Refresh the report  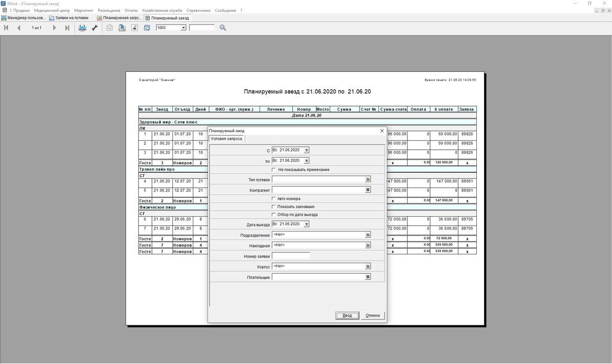147,28
